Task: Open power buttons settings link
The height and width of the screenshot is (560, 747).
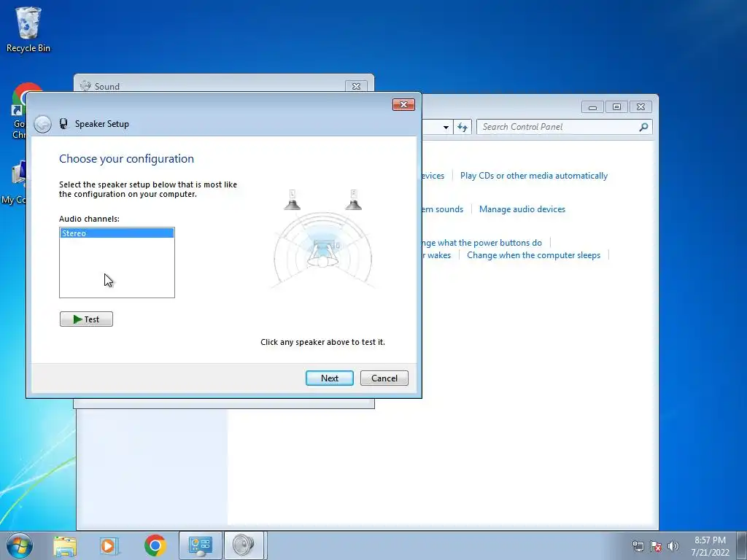Action: 481,243
